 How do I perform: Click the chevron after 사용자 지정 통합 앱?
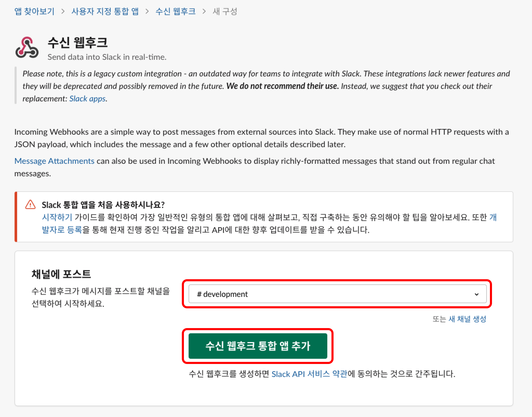pos(147,11)
